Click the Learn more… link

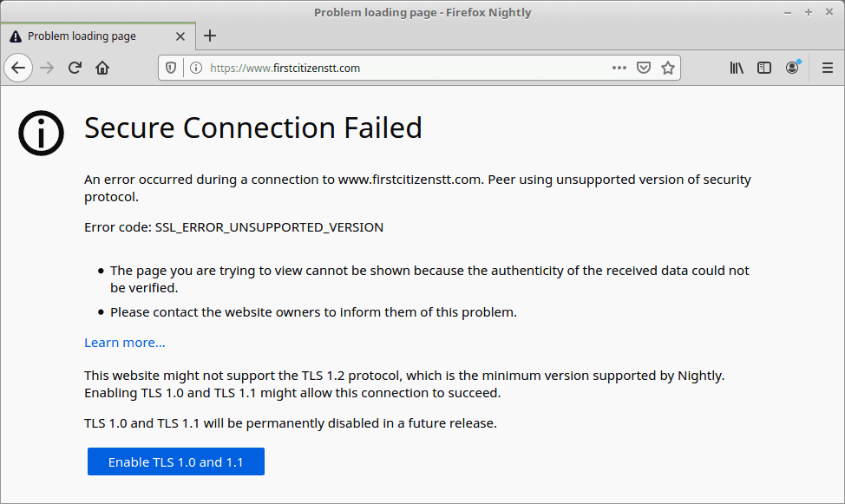[x=124, y=343]
